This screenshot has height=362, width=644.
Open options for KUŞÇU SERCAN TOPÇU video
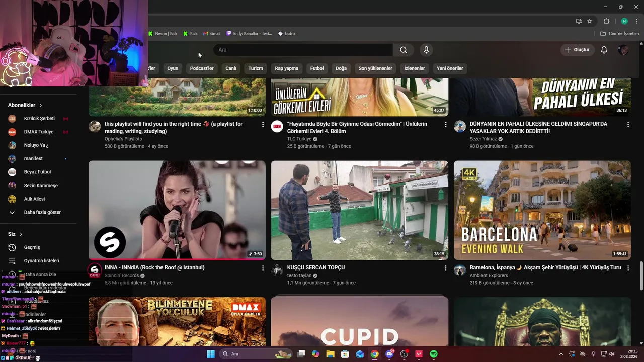click(445, 268)
